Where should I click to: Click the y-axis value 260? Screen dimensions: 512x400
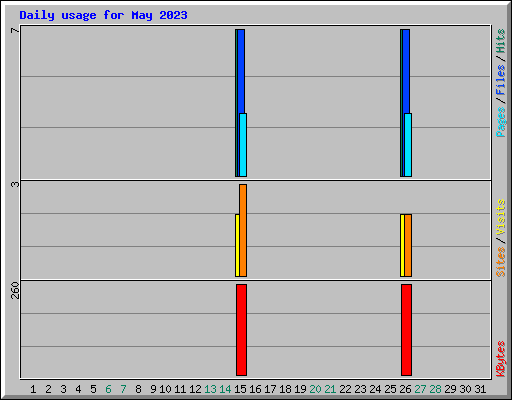tap(15, 290)
